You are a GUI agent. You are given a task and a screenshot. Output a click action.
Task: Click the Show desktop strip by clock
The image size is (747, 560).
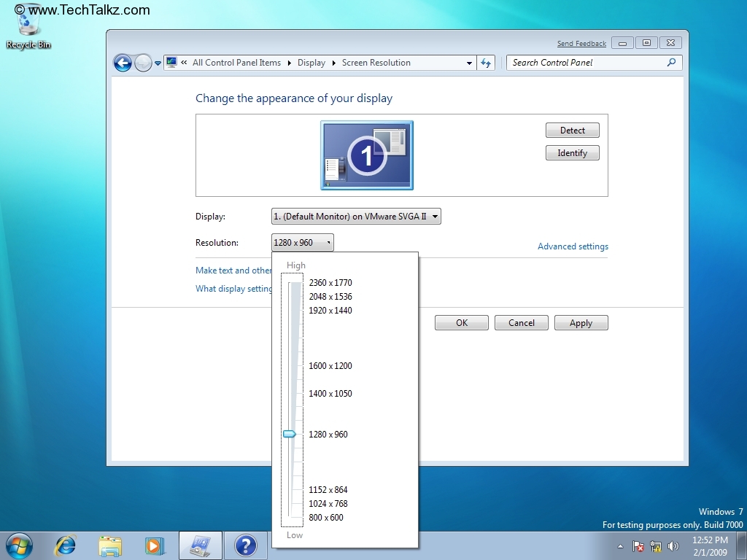click(x=741, y=546)
